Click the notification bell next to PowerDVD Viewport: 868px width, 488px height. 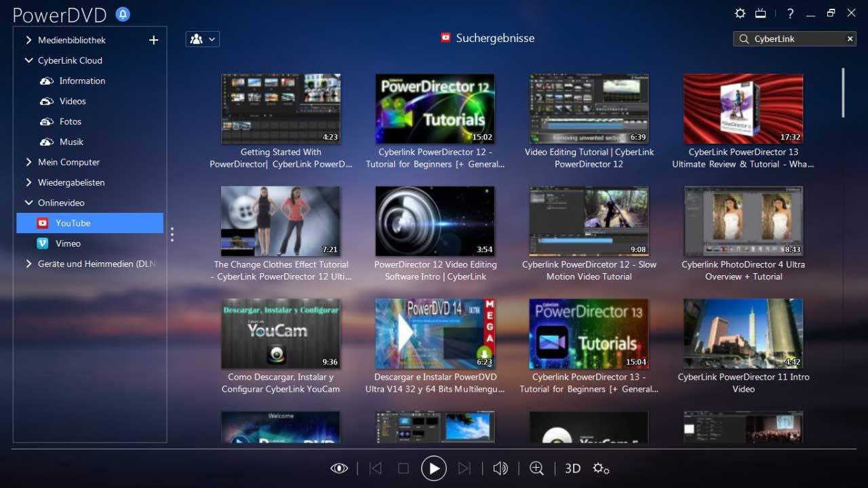(x=123, y=14)
